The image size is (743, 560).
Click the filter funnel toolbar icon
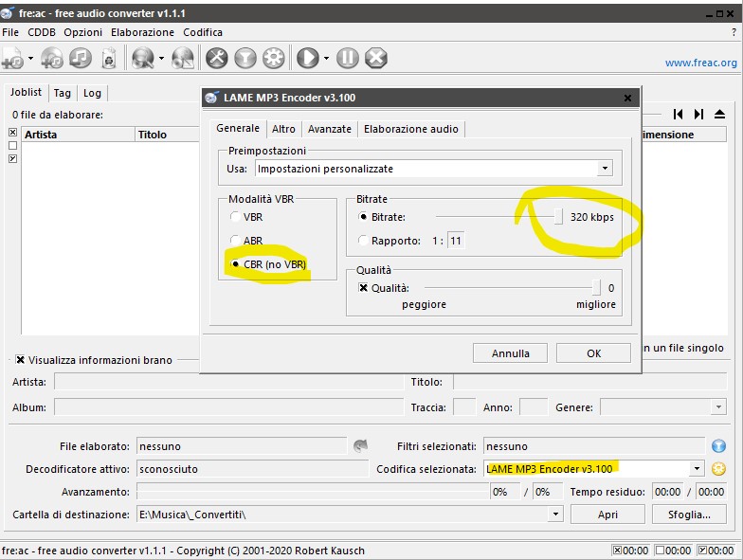[x=245, y=59]
